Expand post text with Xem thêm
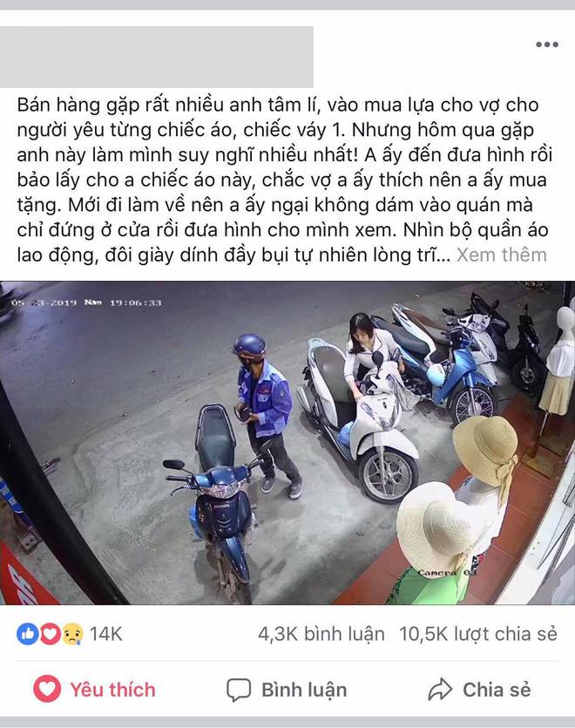The image size is (575, 728). (x=502, y=255)
